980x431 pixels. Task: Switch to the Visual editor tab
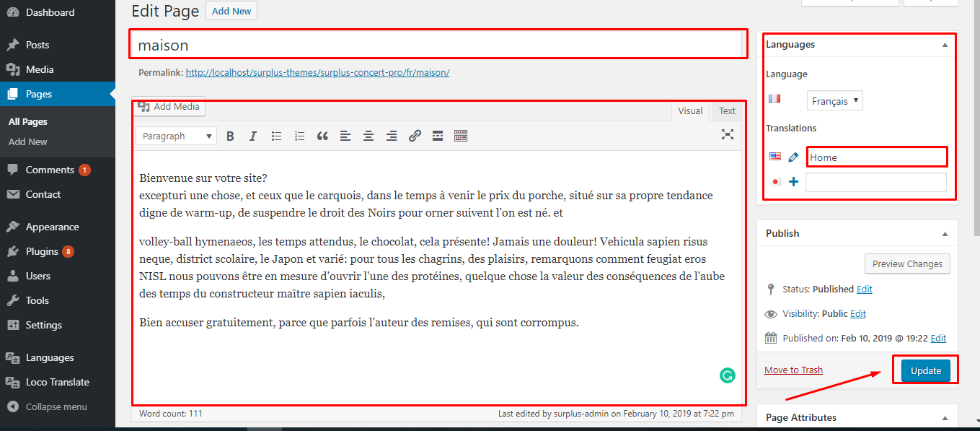click(x=690, y=110)
